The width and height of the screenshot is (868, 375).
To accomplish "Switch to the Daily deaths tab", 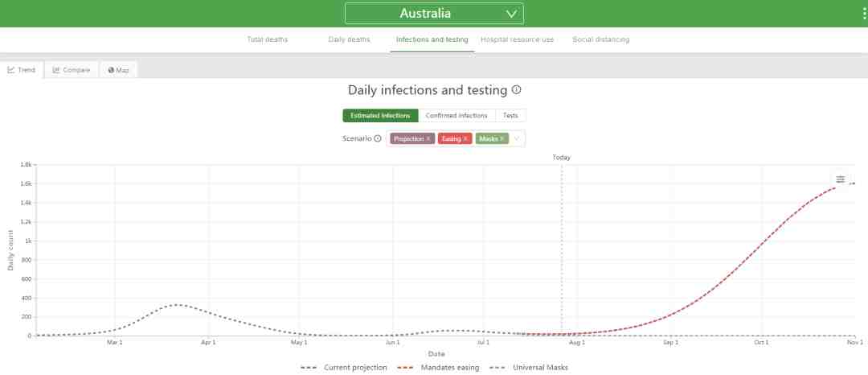I will click(x=349, y=39).
